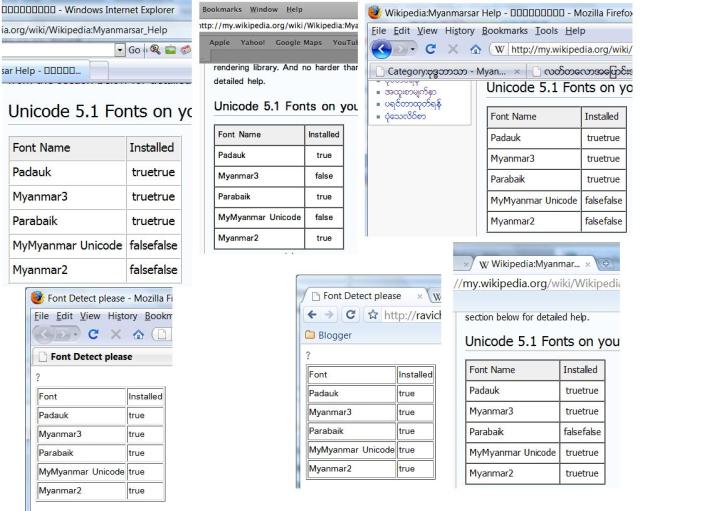The height and width of the screenshot is (511, 702).
Task: Click the Stop icon in the Font Detect Firefox window
Action: (116, 334)
